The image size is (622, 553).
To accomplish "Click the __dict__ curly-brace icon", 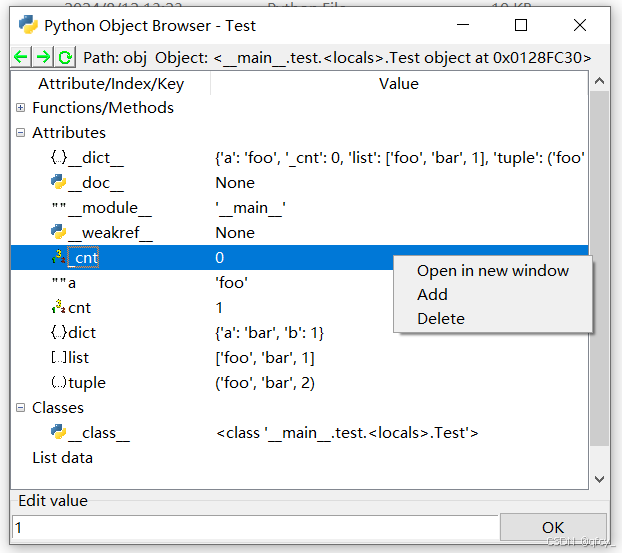I will [59, 157].
